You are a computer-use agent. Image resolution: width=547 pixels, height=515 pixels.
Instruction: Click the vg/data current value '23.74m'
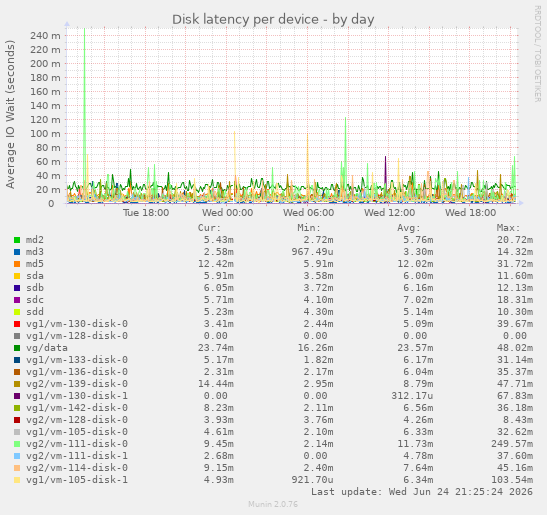point(216,348)
